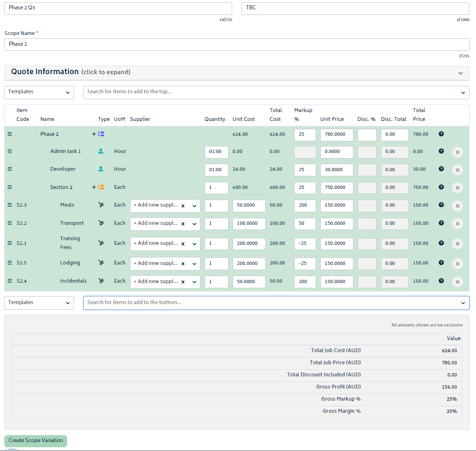Click the drag handle for the Transport row

(x=10, y=223)
